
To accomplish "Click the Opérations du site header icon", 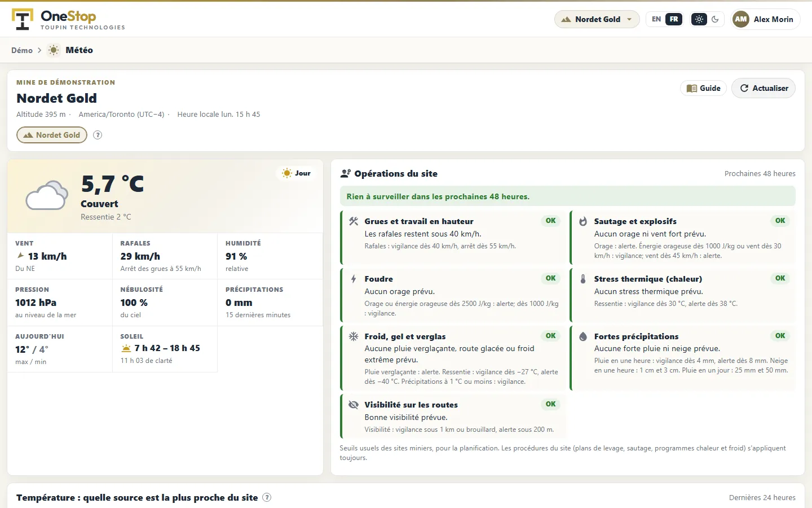I will coord(346,173).
